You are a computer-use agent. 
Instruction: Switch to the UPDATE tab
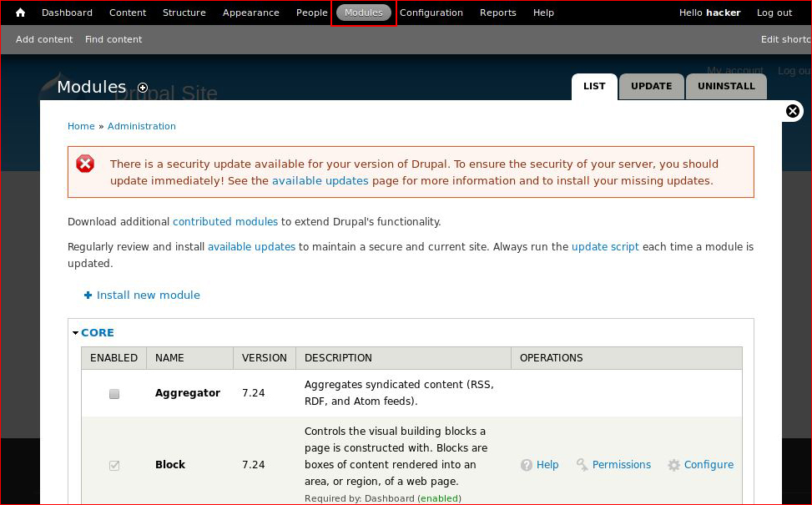(652, 87)
